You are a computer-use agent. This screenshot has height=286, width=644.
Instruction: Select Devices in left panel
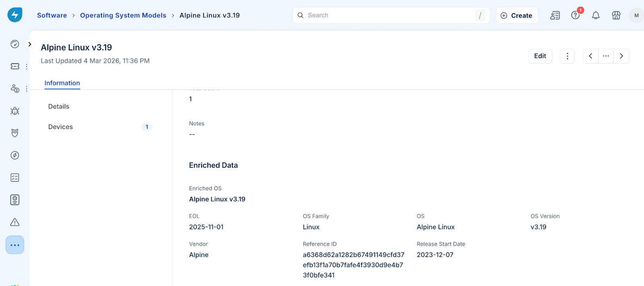[x=60, y=127]
